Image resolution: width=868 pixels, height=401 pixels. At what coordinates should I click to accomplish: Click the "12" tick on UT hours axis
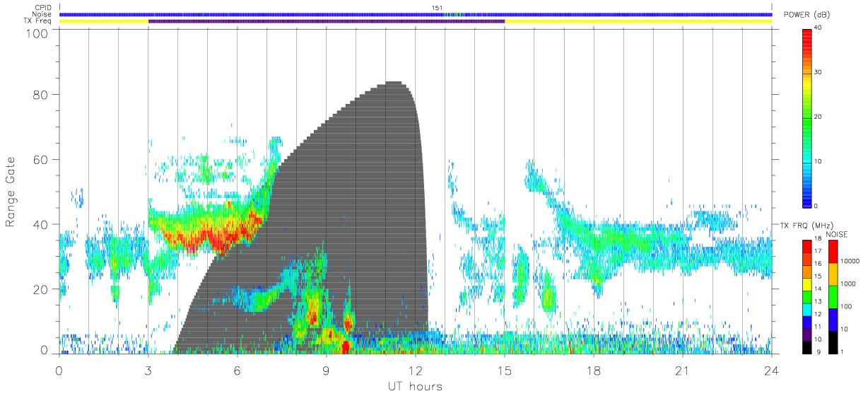point(415,370)
